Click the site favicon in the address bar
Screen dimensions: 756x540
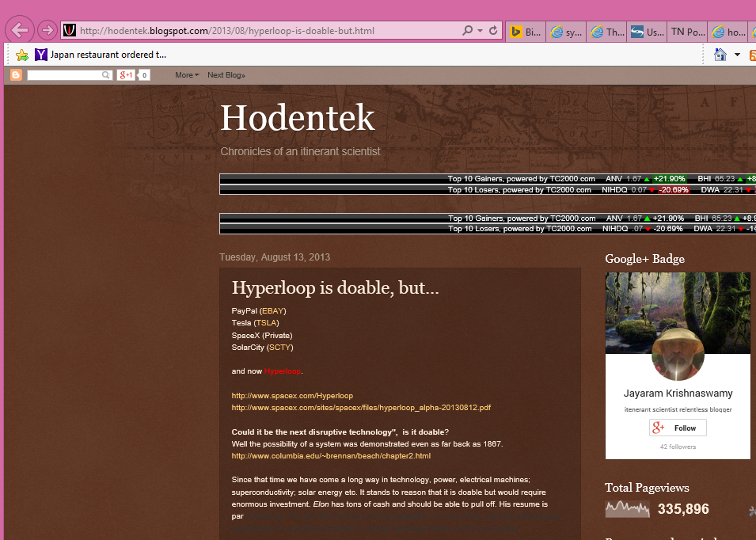pyautogui.click(x=70, y=30)
